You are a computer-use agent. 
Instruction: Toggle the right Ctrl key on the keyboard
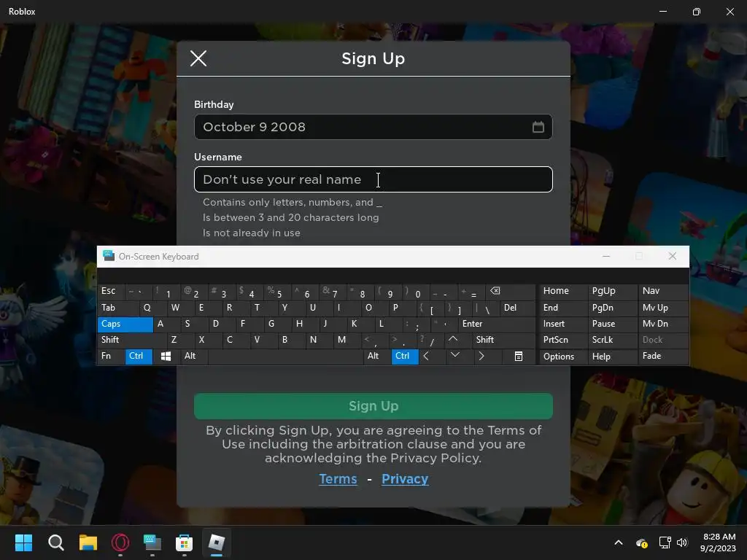click(405, 356)
